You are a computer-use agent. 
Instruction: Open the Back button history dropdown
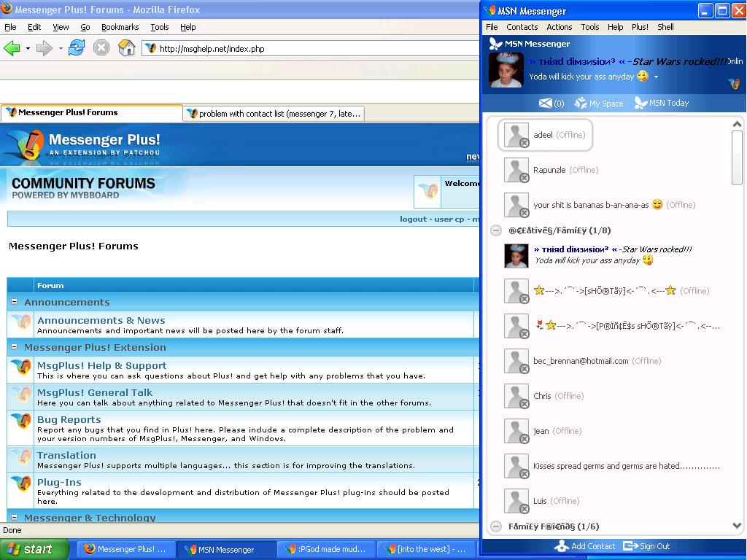click(28, 49)
